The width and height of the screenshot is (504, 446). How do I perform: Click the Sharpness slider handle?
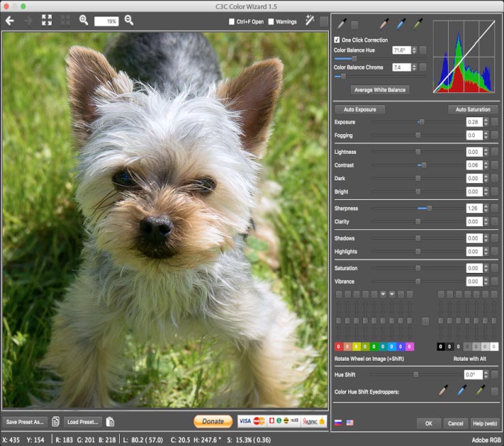point(429,208)
